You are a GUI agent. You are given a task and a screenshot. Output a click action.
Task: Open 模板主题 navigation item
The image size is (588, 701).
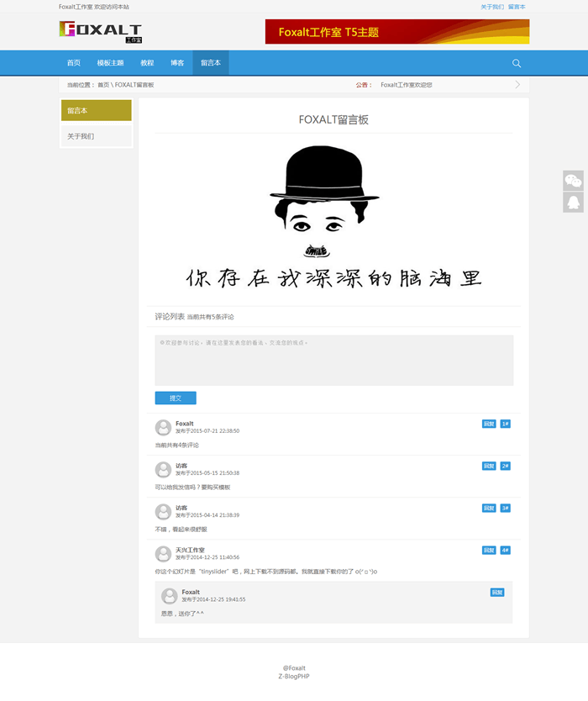tap(110, 62)
